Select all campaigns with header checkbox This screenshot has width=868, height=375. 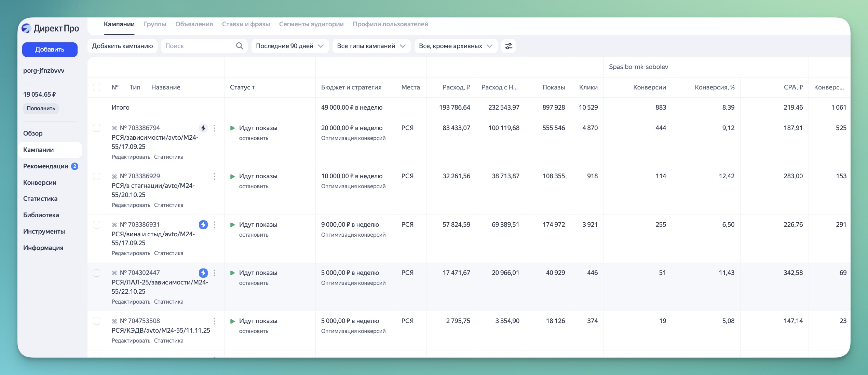pyautogui.click(x=97, y=87)
